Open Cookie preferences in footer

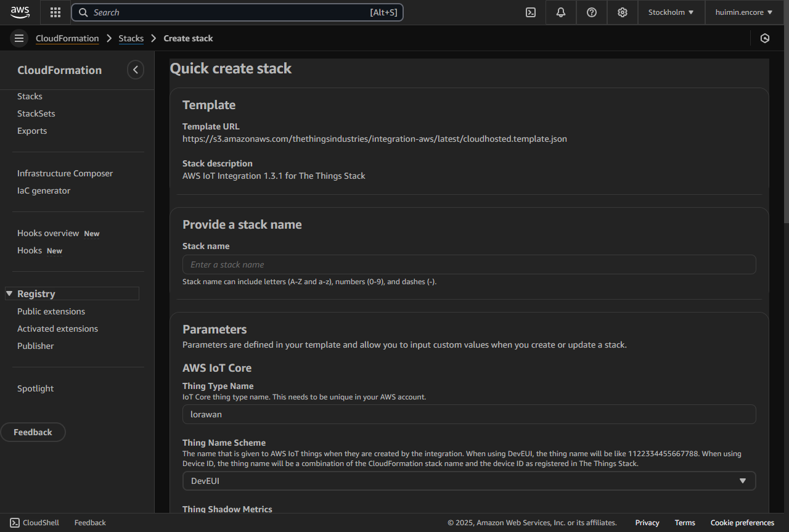pyautogui.click(x=742, y=523)
